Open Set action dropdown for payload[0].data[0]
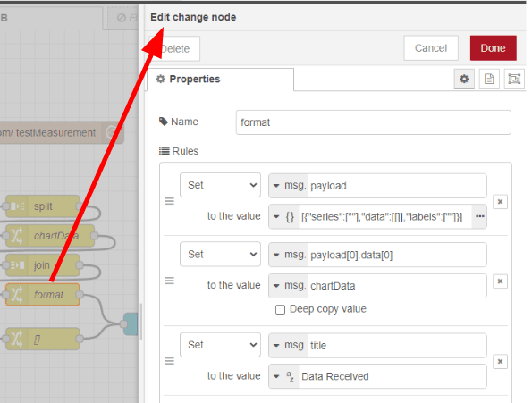The width and height of the screenshot is (532, 403). [x=220, y=254]
